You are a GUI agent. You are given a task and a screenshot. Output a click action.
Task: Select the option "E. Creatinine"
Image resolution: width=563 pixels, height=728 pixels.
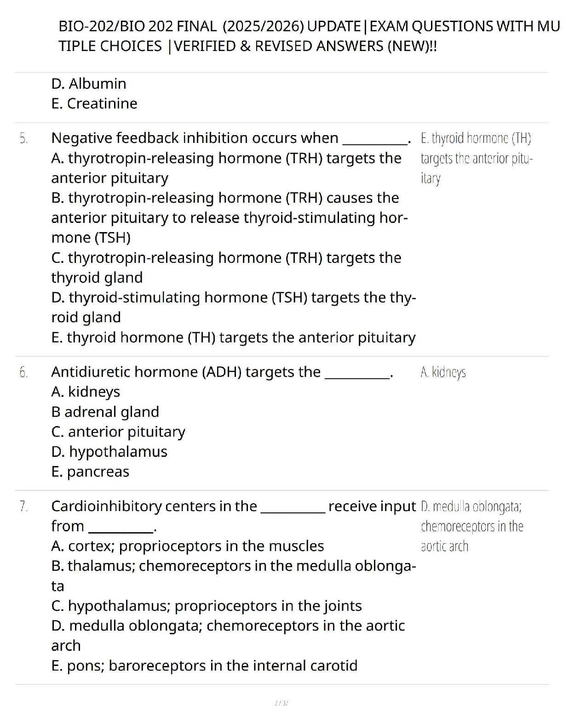click(x=94, y=103)
